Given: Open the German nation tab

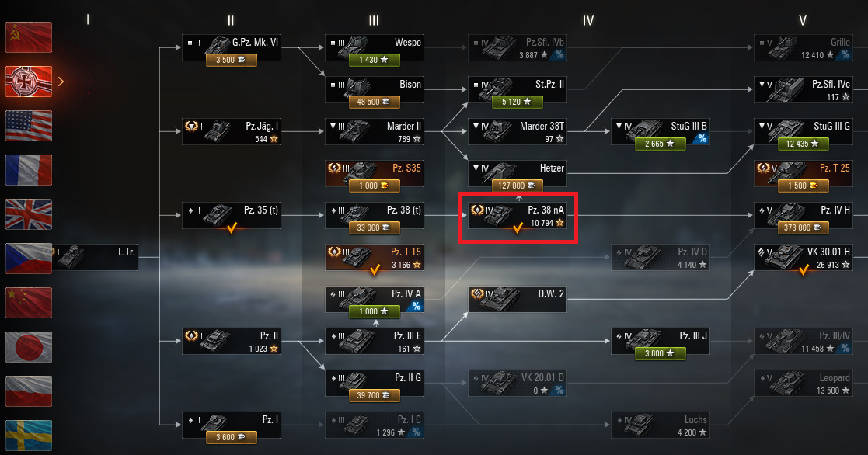Looking at the screenshot, I should pyautogui.click(x=29, y=82).
